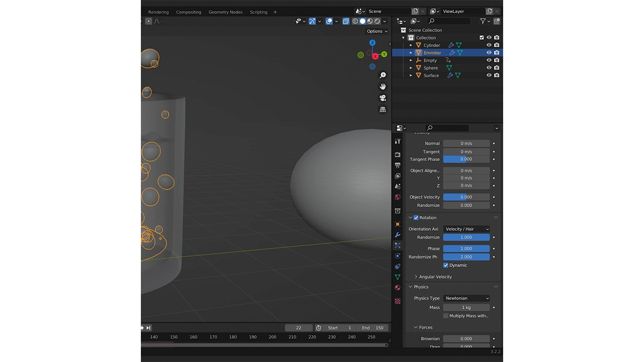Select solid shading mode
Screen dimensions: 644x362
coord(362,21)
